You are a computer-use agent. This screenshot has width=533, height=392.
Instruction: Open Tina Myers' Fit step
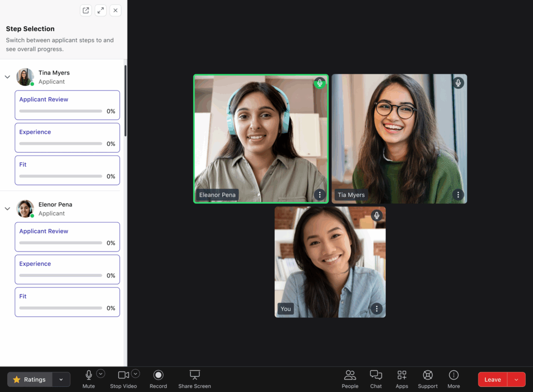coord(67,170)
